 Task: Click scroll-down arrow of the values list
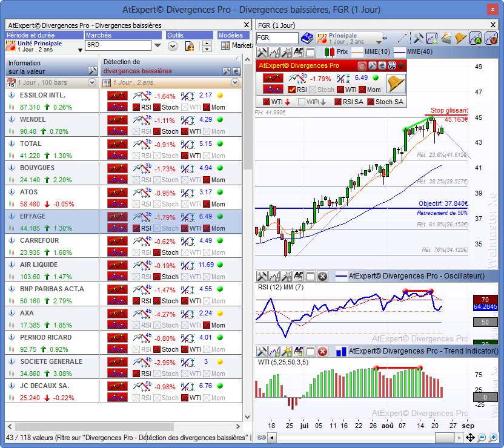[x=247, y=417]
